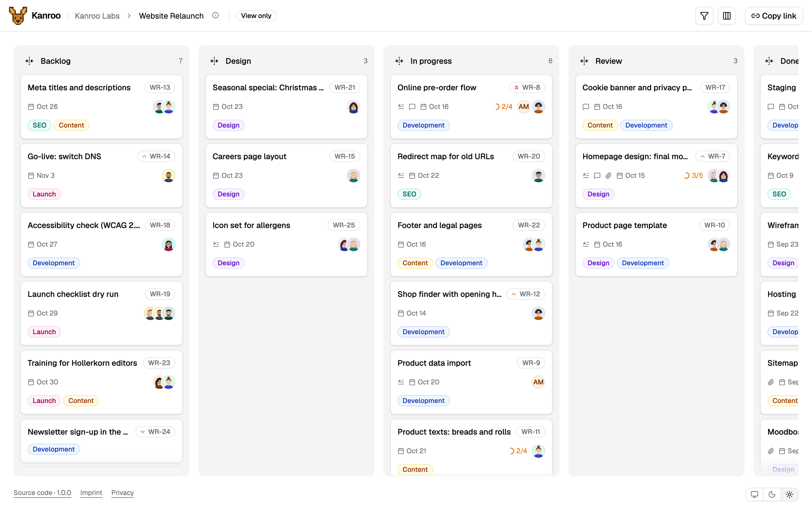
Task: Click comment icon on Online pre-order flow card
Action: click(x=412, y=107)
